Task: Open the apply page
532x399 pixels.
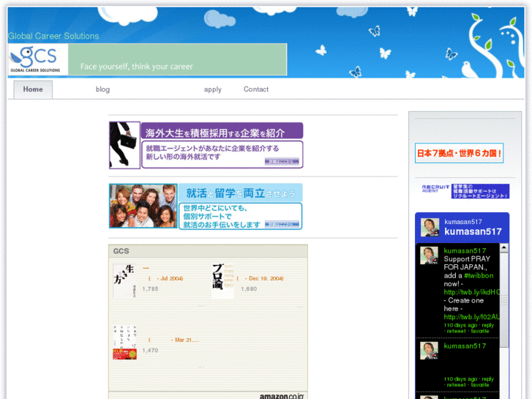Action: (x=213, y=89)
